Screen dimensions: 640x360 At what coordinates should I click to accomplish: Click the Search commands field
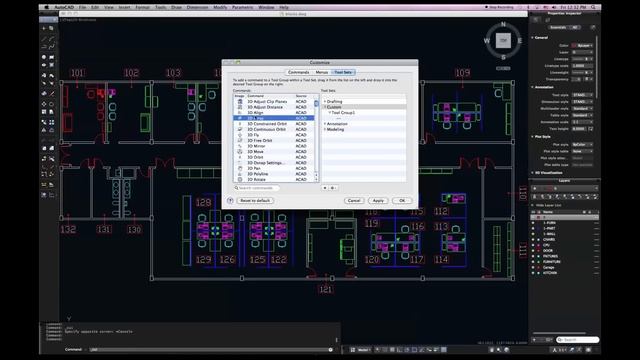[257, 188]
